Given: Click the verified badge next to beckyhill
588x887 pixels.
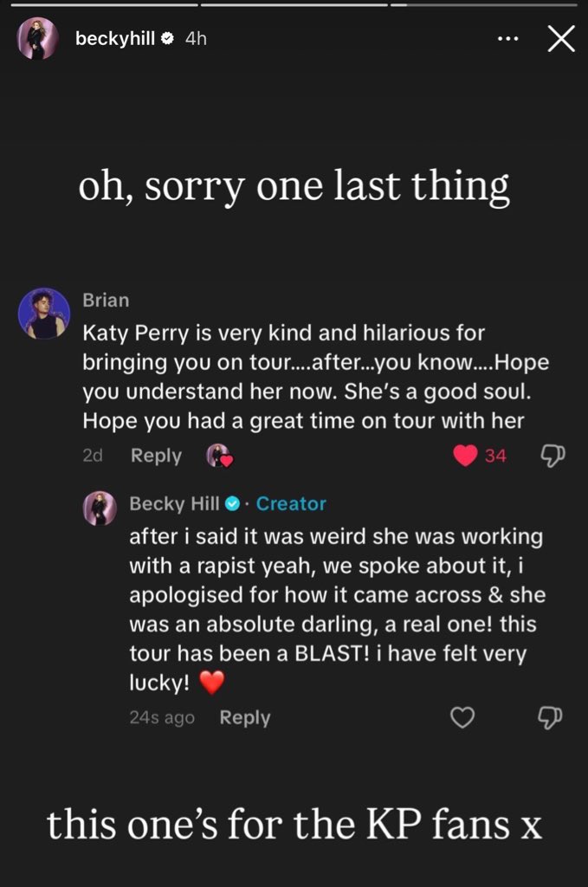Looking at the screenshot, I should pyautogui.click(x=168, y=39).
